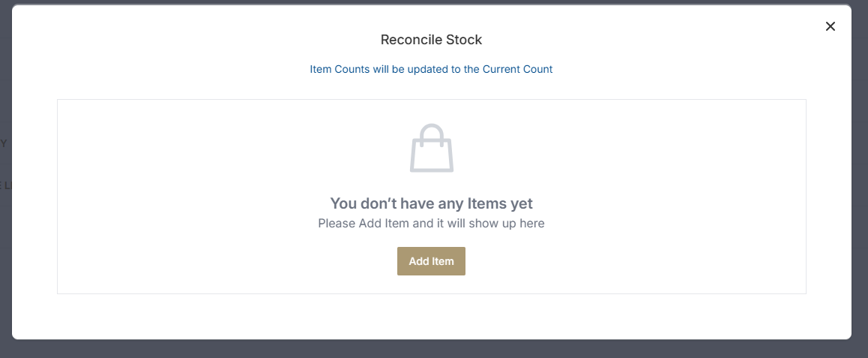Screen dimensions: 868x358
Task: Click the blue Item Counts notice text
Action: 431,69
